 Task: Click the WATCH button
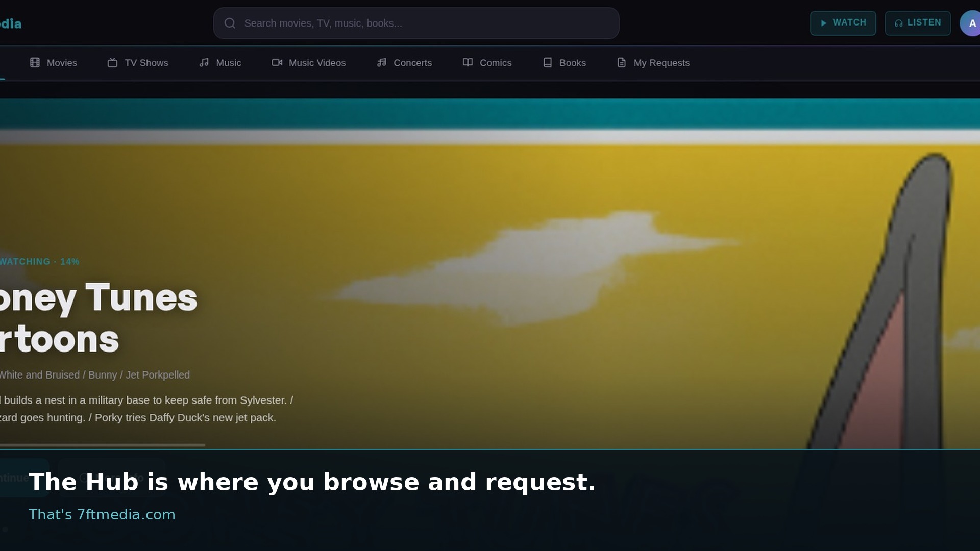pos(843,23)
